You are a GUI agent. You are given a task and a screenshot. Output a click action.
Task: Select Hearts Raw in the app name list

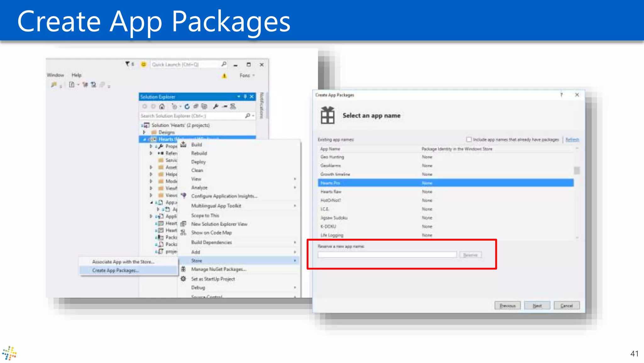click(446, 191)
